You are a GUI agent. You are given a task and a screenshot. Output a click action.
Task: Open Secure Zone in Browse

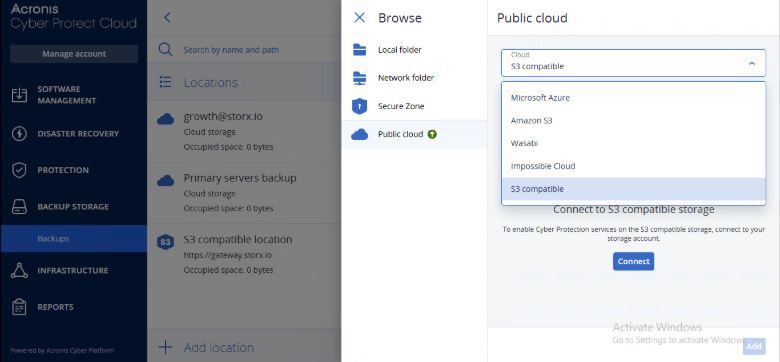click(414, 106)
